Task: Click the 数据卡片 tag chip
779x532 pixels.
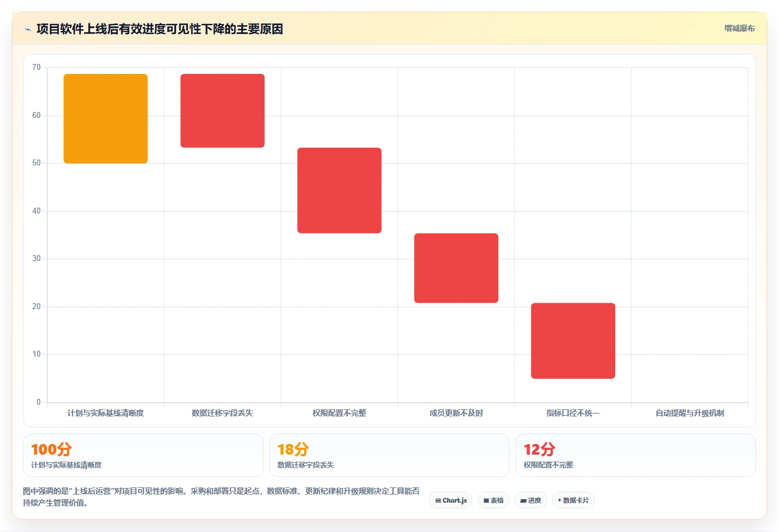Action: click(x=573, y=500)
